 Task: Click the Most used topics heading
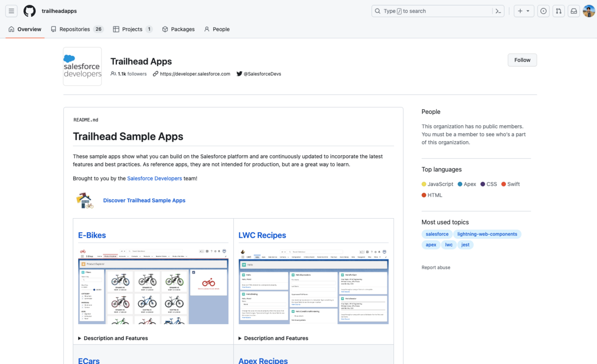coord(445,222)
